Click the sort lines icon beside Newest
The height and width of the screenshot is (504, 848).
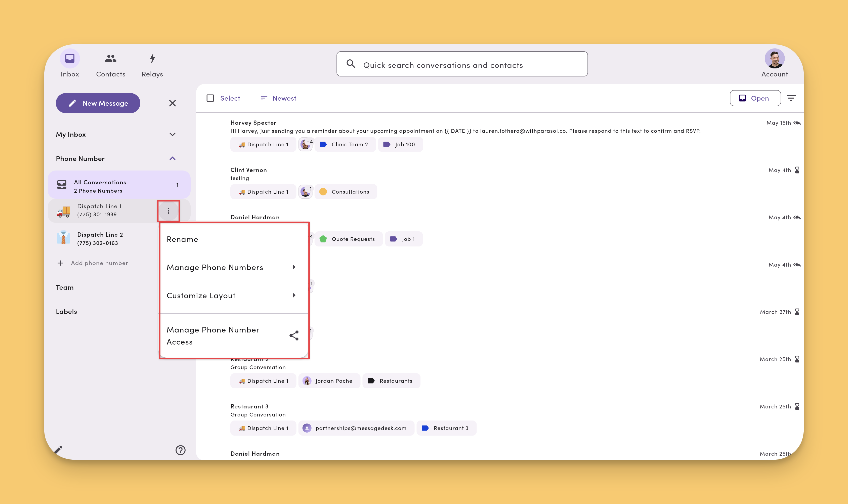coord(264,98)
